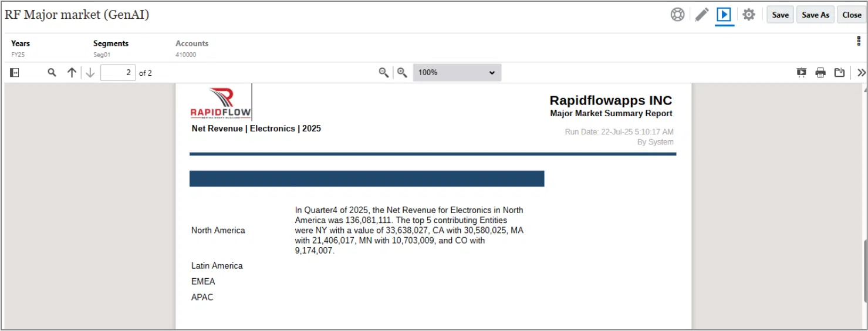868x331 pixels.
Task: Open the 100% zoom level dropdown
Action: point(457,73)
